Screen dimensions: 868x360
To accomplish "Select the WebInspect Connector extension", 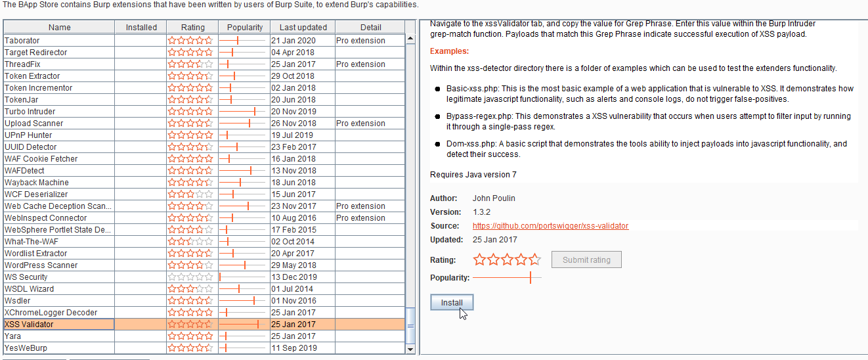I will [204, 218].
